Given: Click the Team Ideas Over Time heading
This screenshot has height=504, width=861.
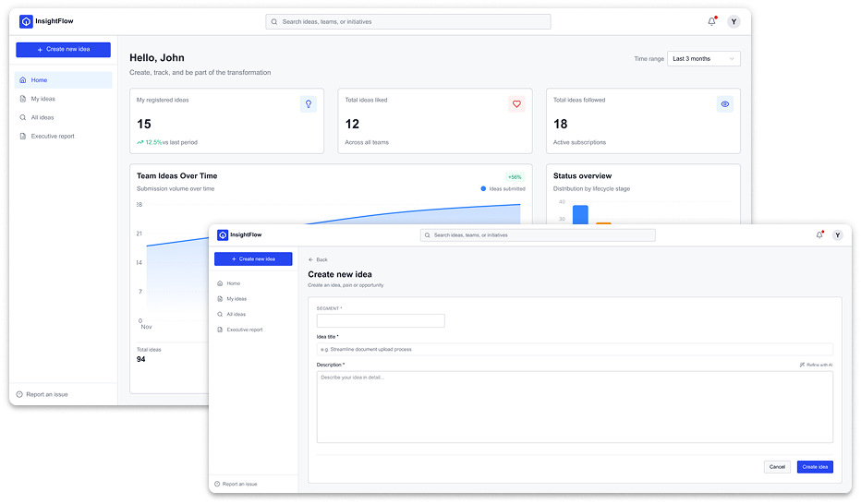Looking at the screenshot, I should pos(176,176).
